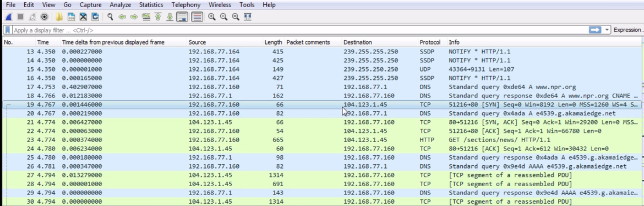The height and width of the screenshot is (206, 644).
Task: Open a capture file with the folder icon
Action: click(59, 17)
